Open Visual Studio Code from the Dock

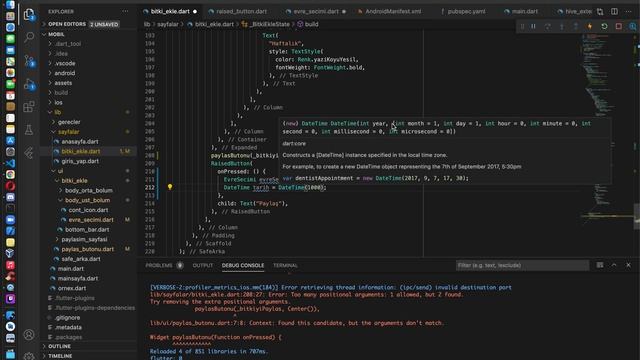click(x=10, y=163)
